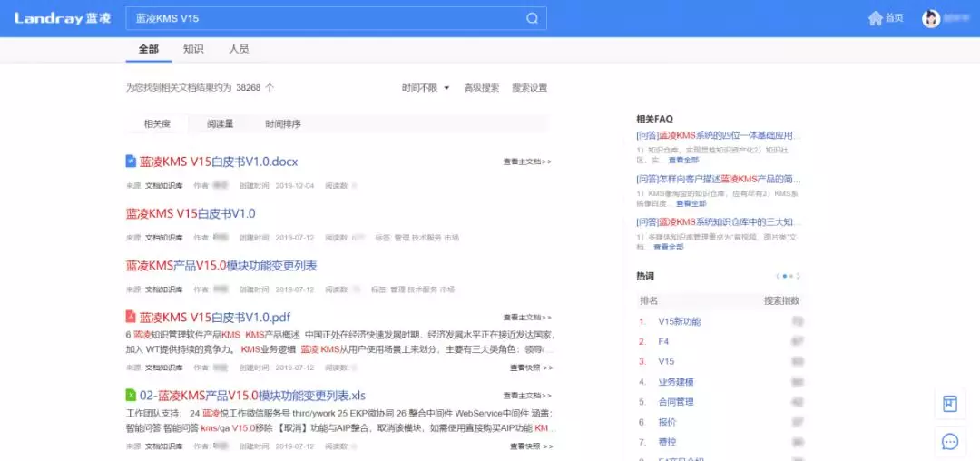Open FAQ about 知识仓库中的三大知
Screen dimensions: 980x461
coord(719,221)
